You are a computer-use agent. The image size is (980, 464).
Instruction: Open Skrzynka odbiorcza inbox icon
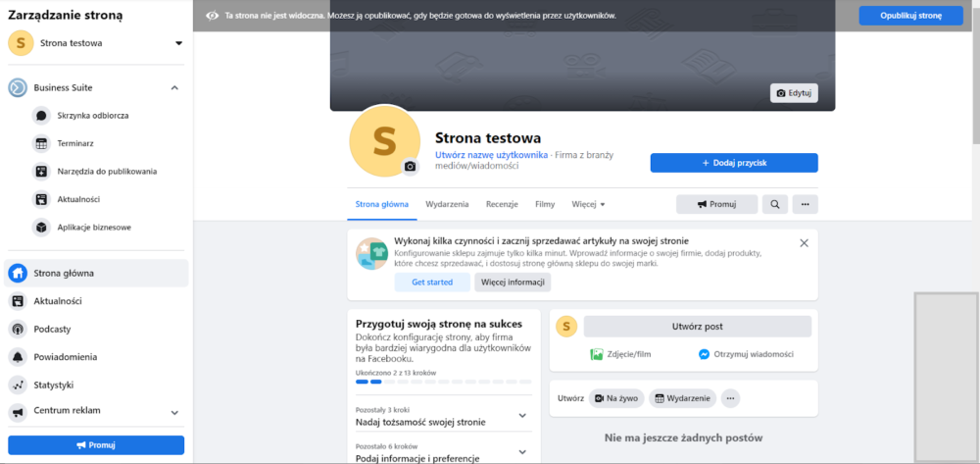pyautogui.click(x=41, y=116)
